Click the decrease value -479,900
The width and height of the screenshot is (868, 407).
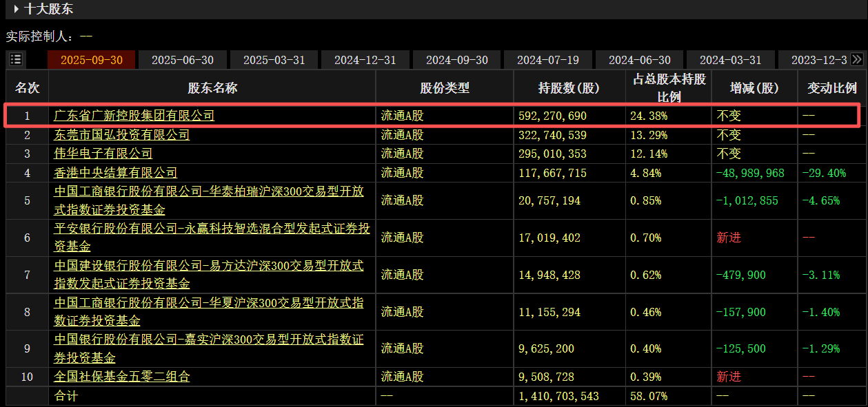741,275
